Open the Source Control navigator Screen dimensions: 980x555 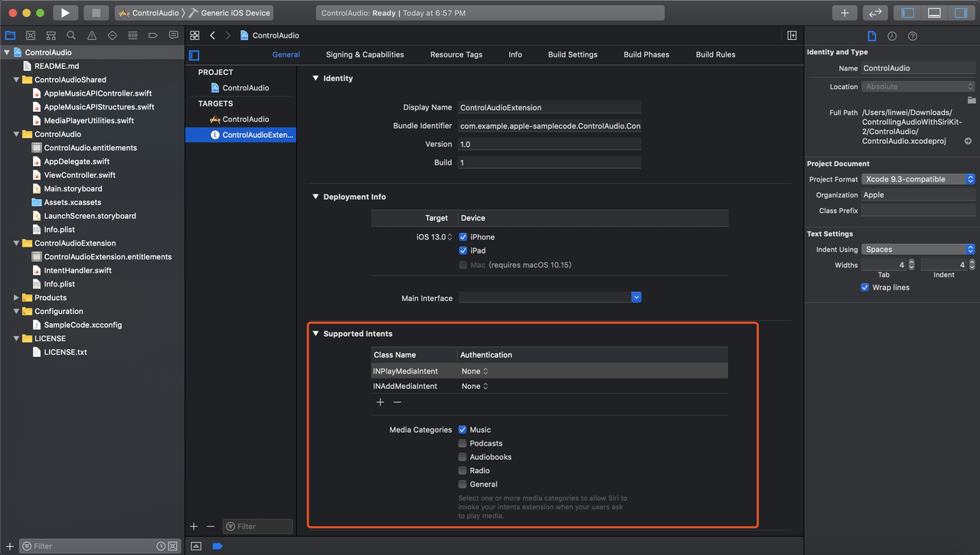pos(31,35)
